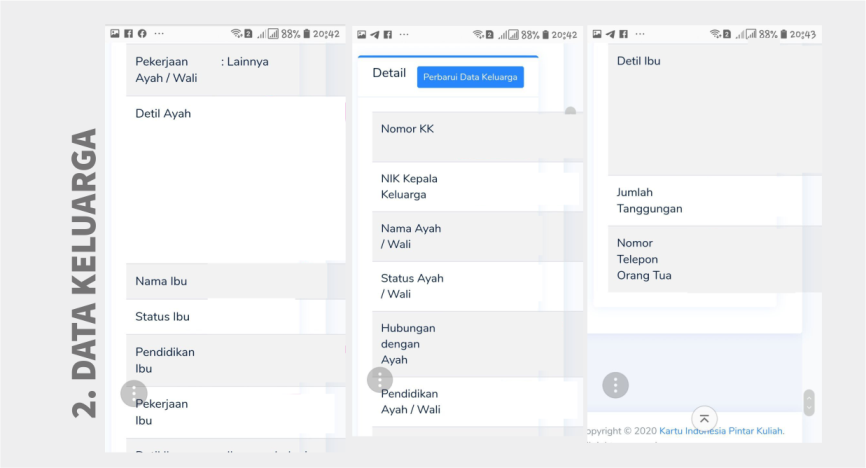Click the Pekerjaan Ibu row
The image size is (866, 468).
[x=236, y=412]
